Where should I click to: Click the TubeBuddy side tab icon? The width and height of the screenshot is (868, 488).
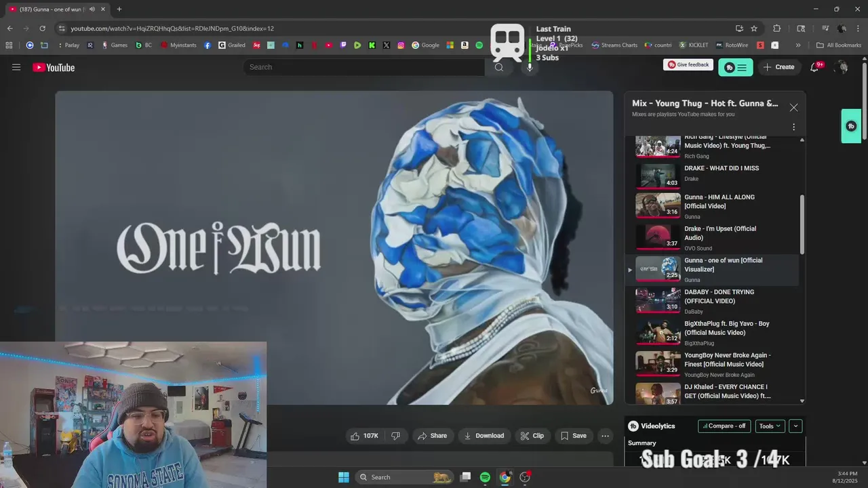(851, 126)
